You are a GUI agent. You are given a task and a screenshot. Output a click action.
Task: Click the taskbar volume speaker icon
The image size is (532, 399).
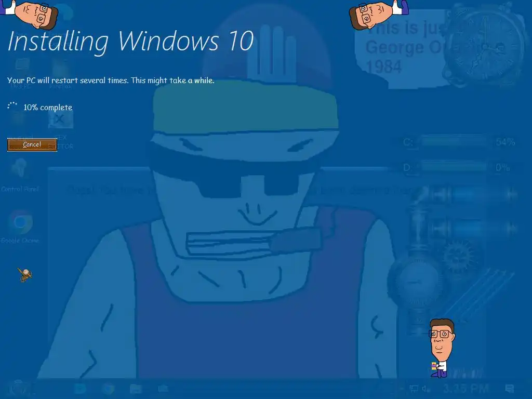(x=426, y=389)
